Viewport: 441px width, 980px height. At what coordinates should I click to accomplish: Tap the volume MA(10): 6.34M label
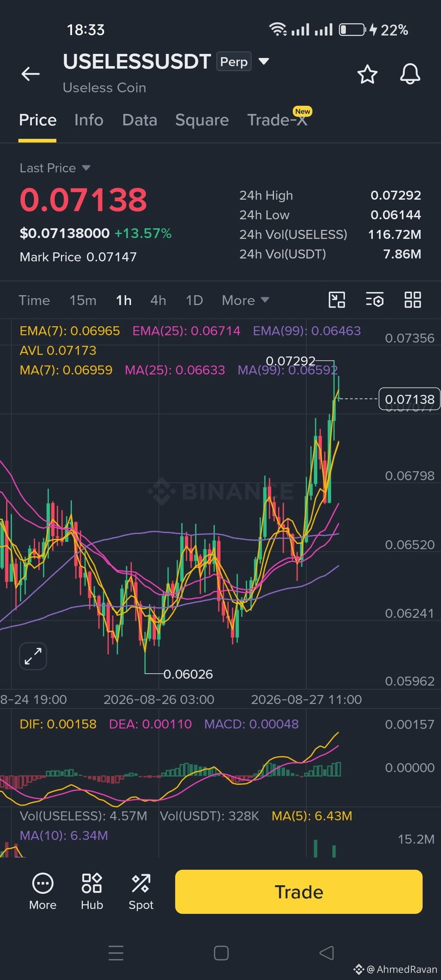coord(64,835)
